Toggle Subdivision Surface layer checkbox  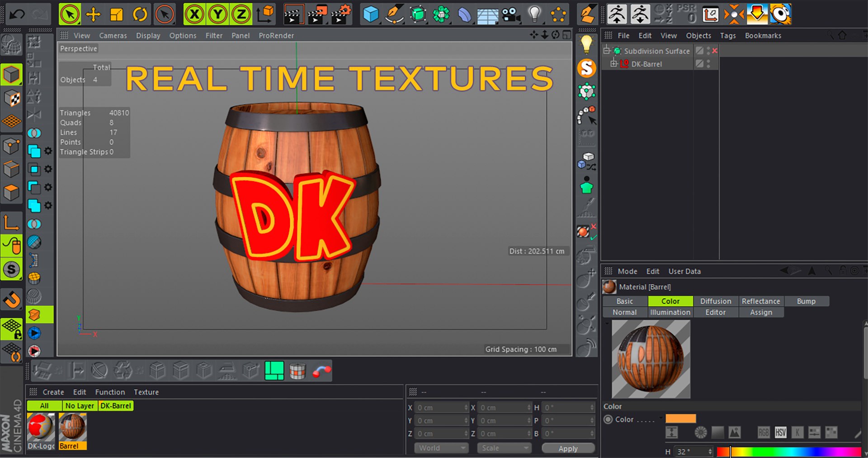coord(699,51)
